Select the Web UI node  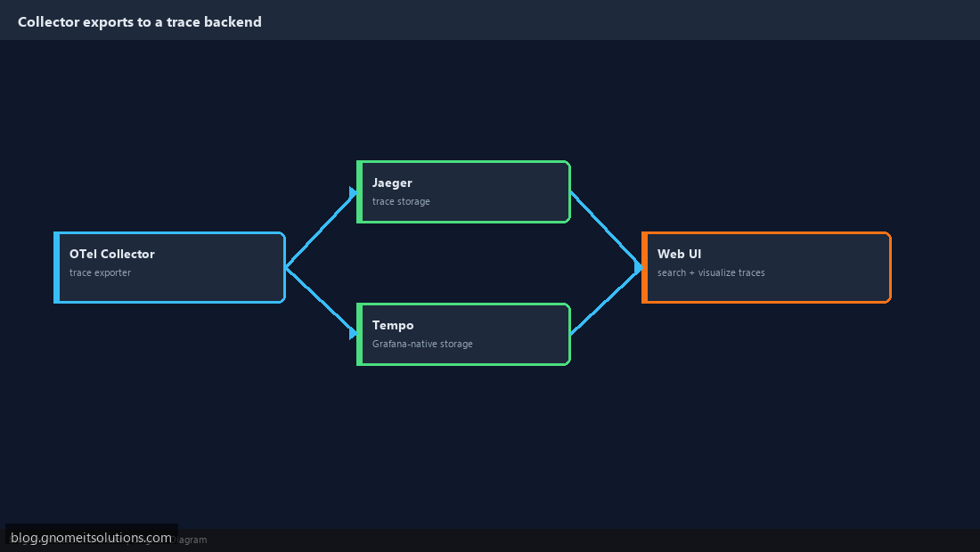766,267
